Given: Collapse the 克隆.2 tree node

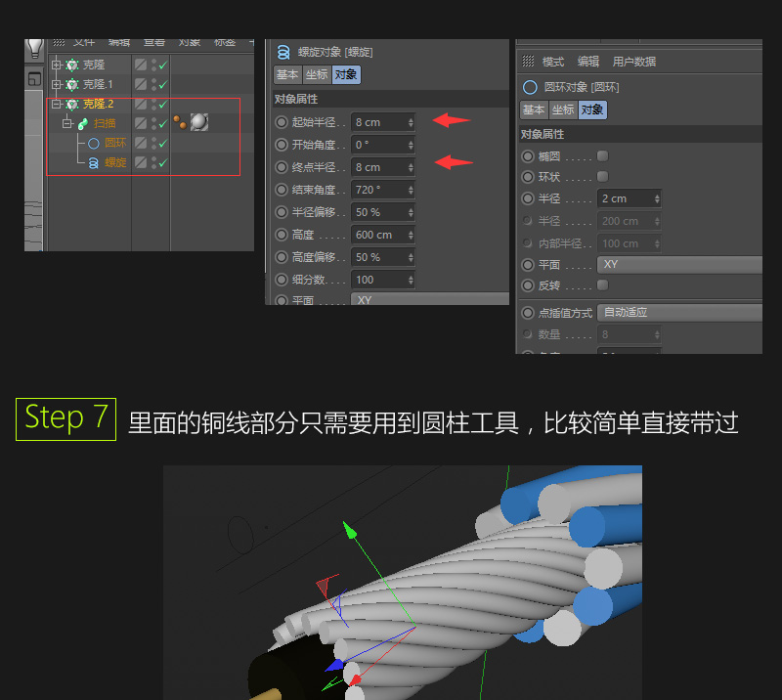Looking at the screenshot, I should tap(57, 104).
